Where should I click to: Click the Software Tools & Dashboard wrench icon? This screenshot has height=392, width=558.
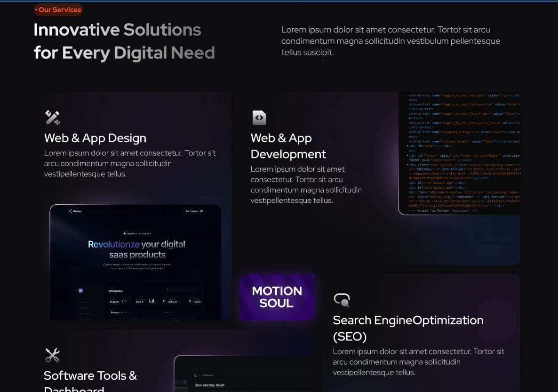52,355
